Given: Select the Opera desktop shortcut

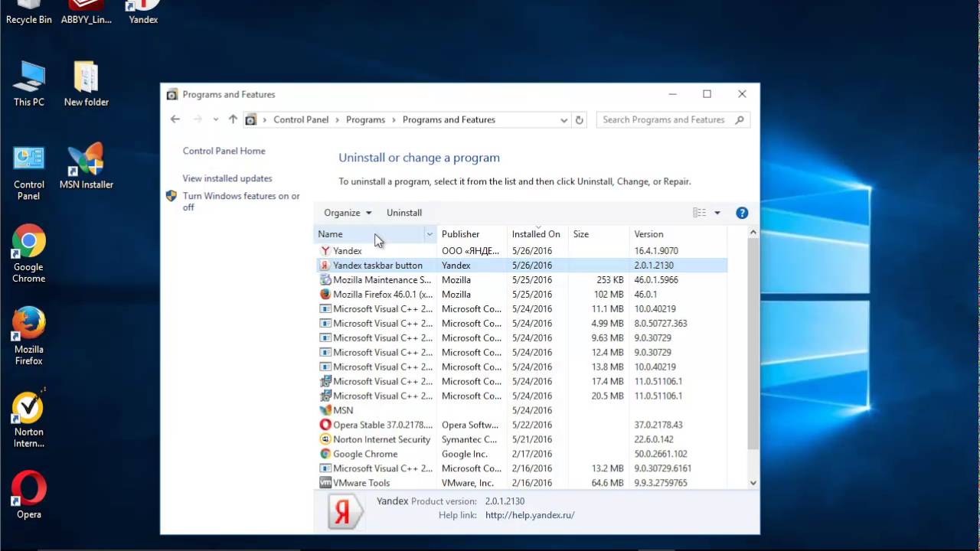Looking at the screenshot, I should pyautogui.click(x=28, y=496).
